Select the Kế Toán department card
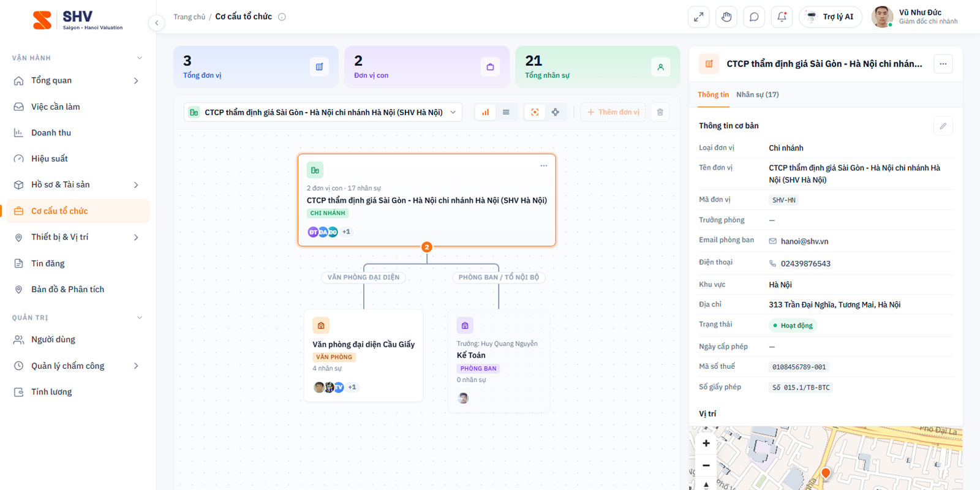This screenshot has height=490, width=980. pyautogui.click(x=499, y=361)
